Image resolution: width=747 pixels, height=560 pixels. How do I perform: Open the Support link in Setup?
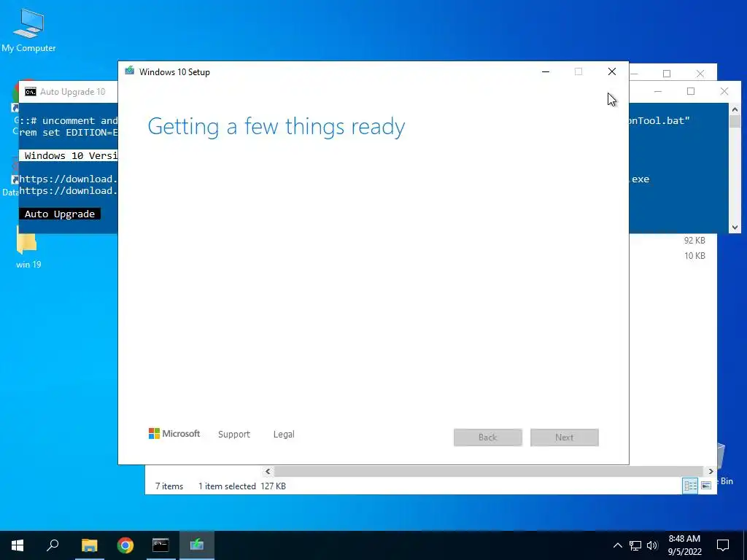click(234, 435)
